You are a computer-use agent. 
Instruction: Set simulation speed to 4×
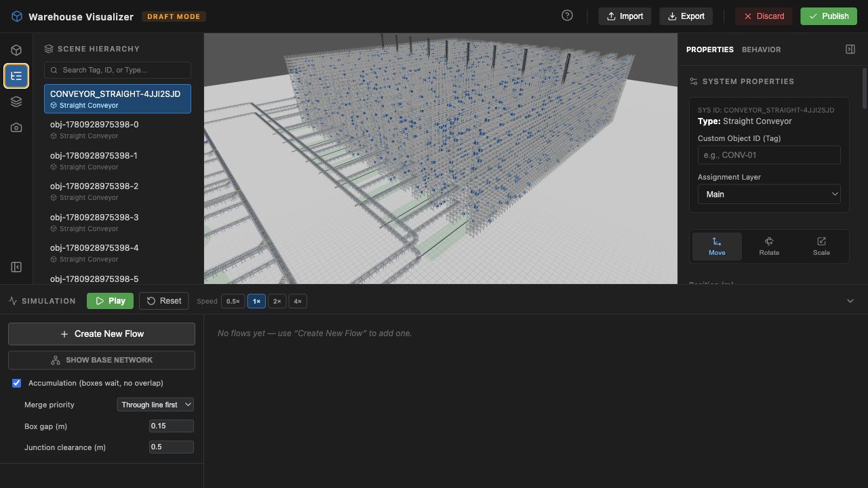(x=298, y=301)
